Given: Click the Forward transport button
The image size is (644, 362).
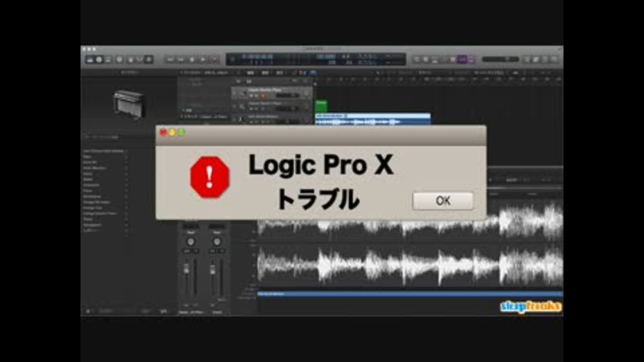Looking at the screenshot, I should click(x=181, y=60).
